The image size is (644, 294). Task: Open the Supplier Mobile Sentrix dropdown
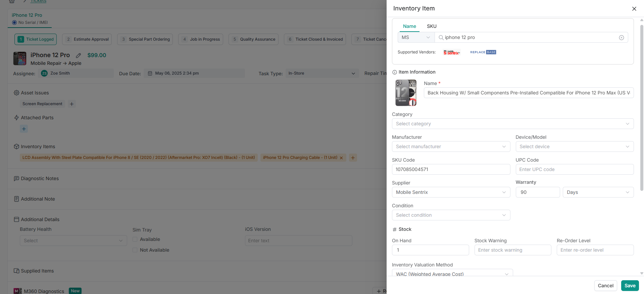451,192
